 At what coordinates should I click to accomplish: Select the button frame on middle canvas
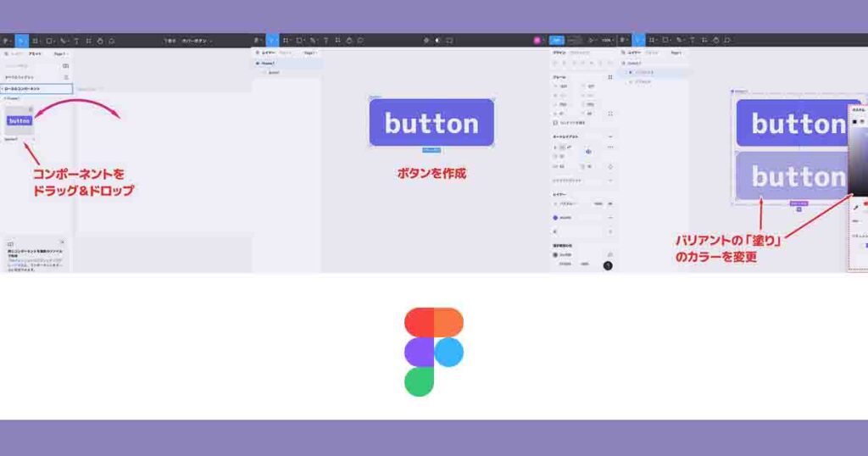point(431,123)
